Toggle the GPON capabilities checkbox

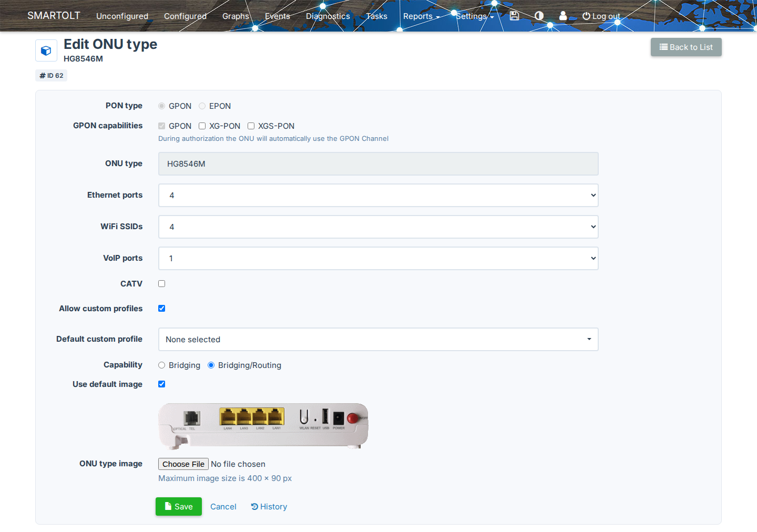[x=162, y=126]
